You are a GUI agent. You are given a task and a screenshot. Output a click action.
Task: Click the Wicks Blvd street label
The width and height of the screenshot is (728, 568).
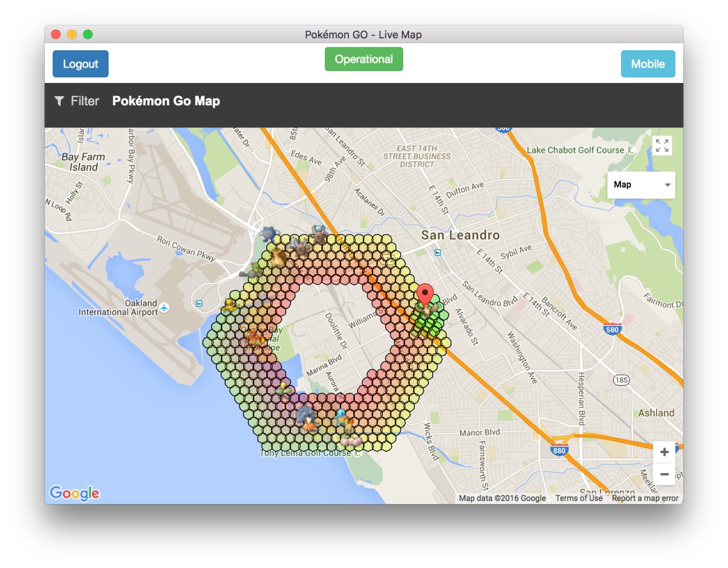(432, 442)
